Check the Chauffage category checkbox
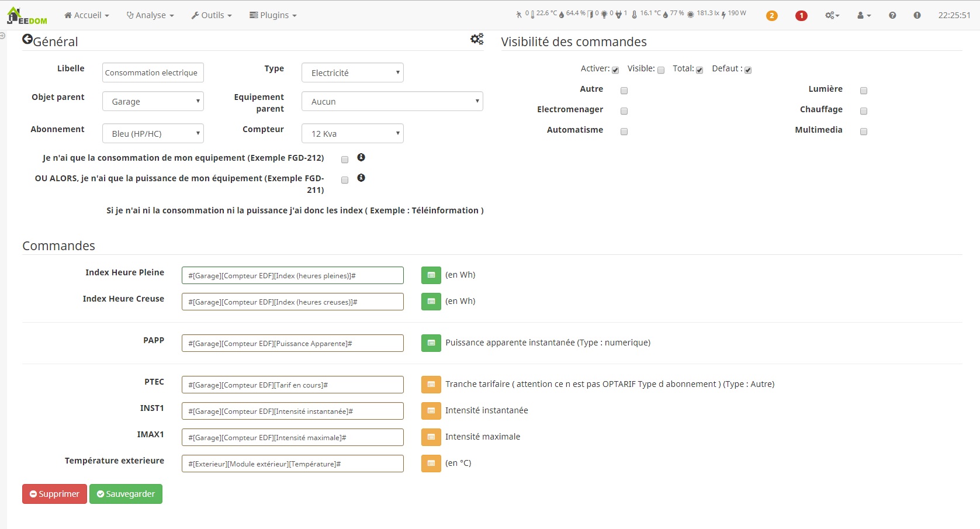This screenshot has height=529, width=980. (864, 111)
